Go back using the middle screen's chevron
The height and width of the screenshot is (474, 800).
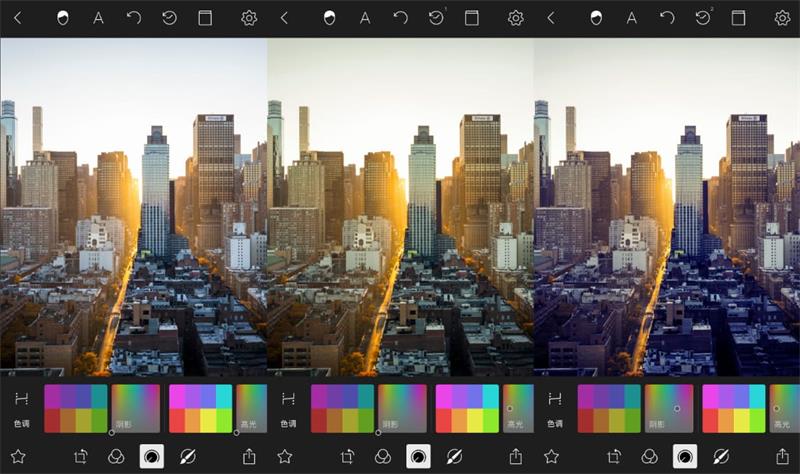click(284, 18)
